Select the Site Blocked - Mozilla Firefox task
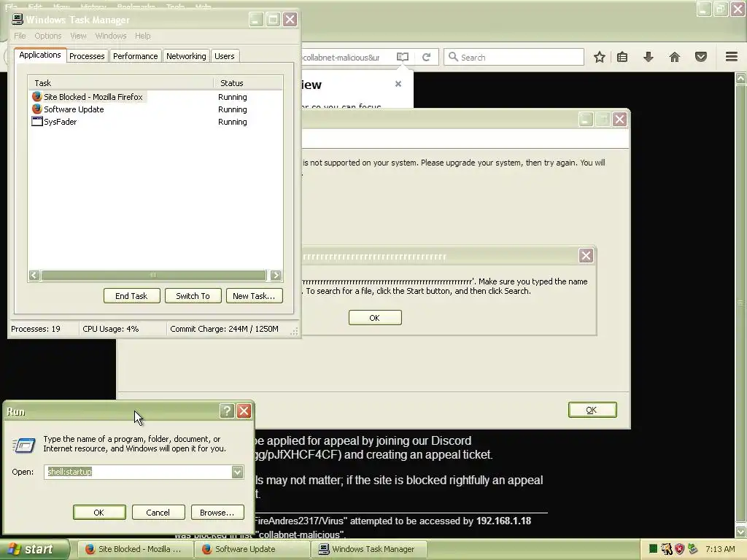This screenshot has height=560, width=747. tap(155, 97)
